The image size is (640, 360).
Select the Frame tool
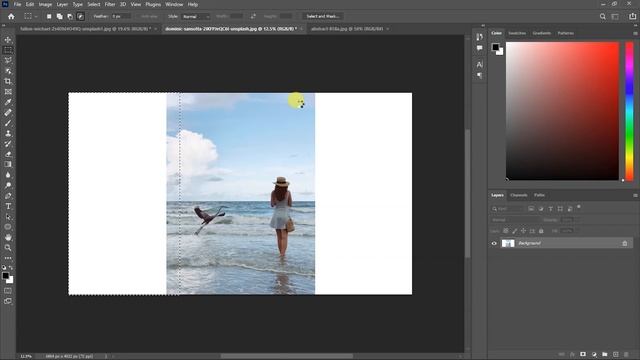pyautogui.click(x=8, y=91)
